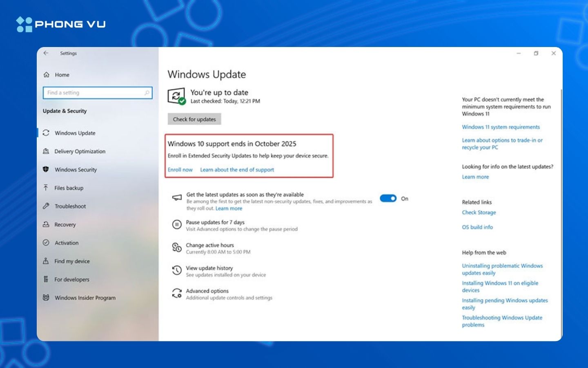588x368 pixels.
Task: Click the 'Windows Update' page title
Action: 207,74
